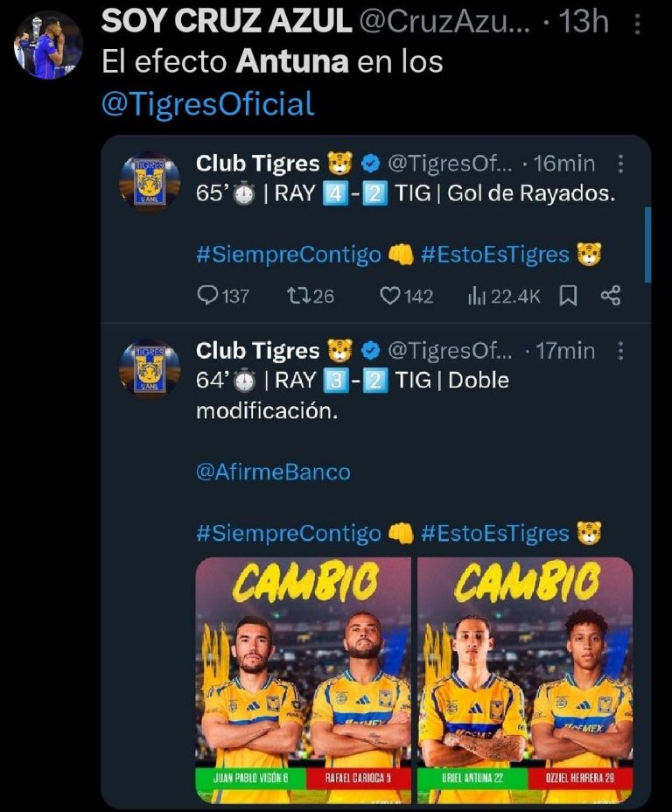Open the SOY CRUZ AZUL profile avatar
Screen dimensions: 672x812
click(x=47, y=44)
